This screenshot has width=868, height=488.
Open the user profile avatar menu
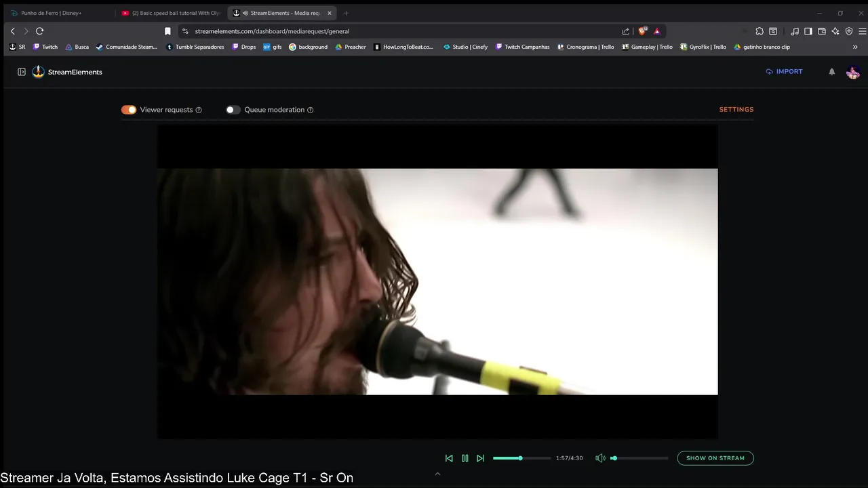(853, 72)
